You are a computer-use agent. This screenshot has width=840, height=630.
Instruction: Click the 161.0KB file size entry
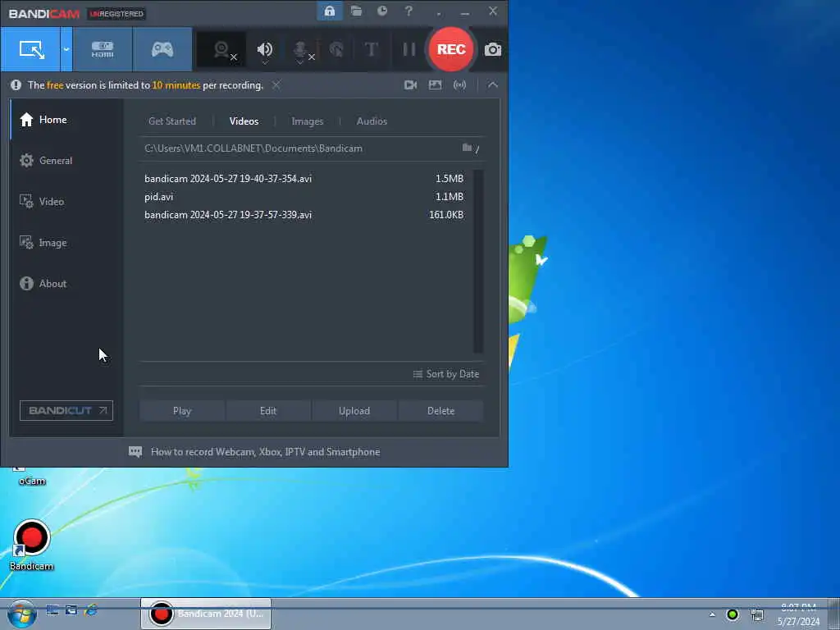[x=446, y=215]
